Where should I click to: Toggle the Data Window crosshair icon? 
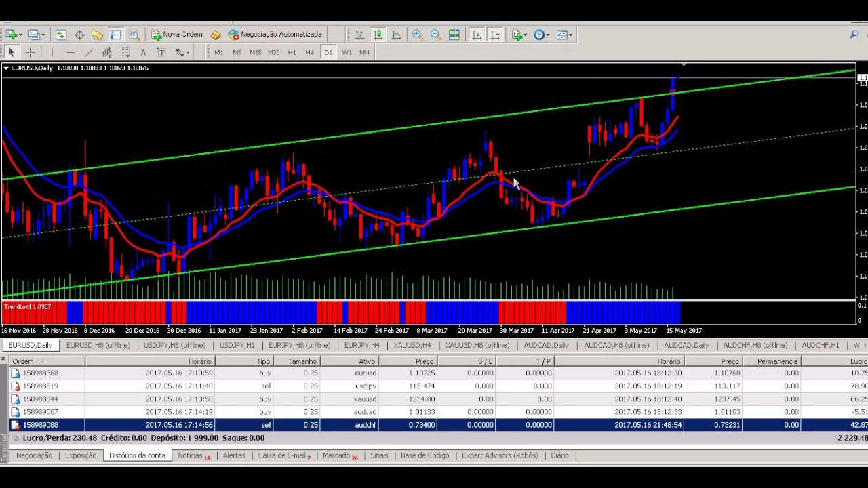click(79, 35)
